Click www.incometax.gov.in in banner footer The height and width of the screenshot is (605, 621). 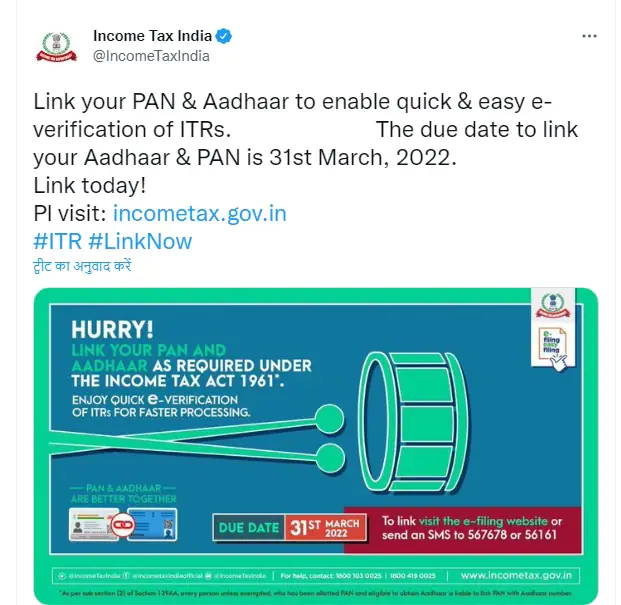click(516, 575)
